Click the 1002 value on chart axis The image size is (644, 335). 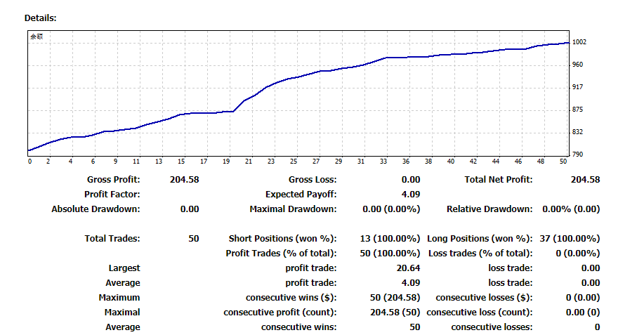tap(579, 42)
